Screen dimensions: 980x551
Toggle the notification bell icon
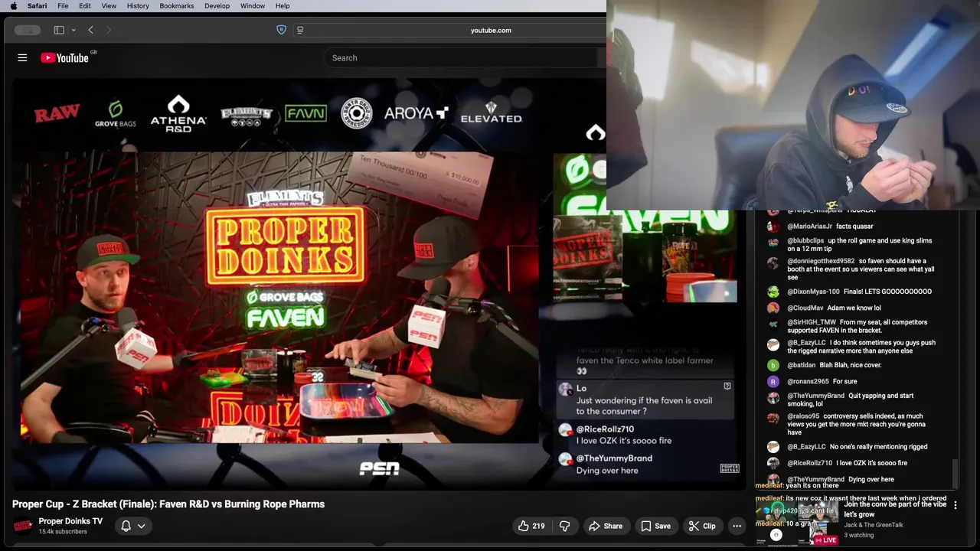pos(126,526)
